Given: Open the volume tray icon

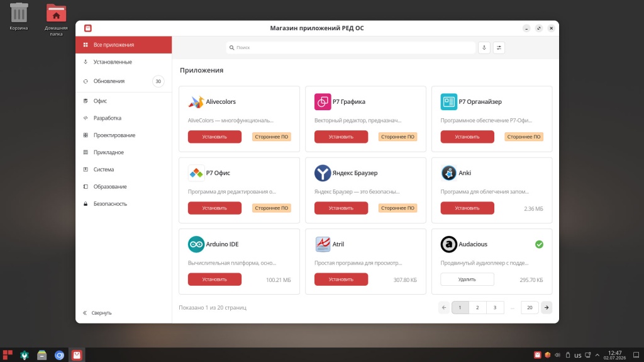Looking at the screenshot, I should pyautogui.click(x=557, y=355).
